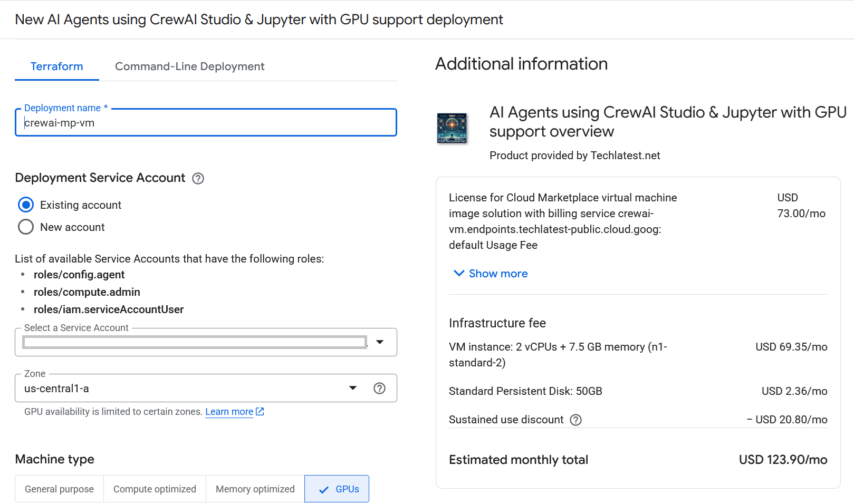Viewport: 854px width, 504px height.
Task: Click the 'roles/config.agent' text
Action: pos(79,275)
